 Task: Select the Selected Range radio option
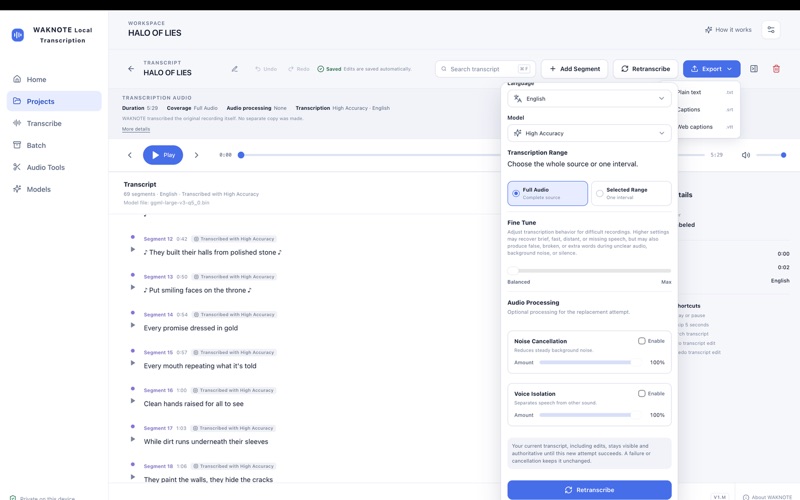click(631, 193)
